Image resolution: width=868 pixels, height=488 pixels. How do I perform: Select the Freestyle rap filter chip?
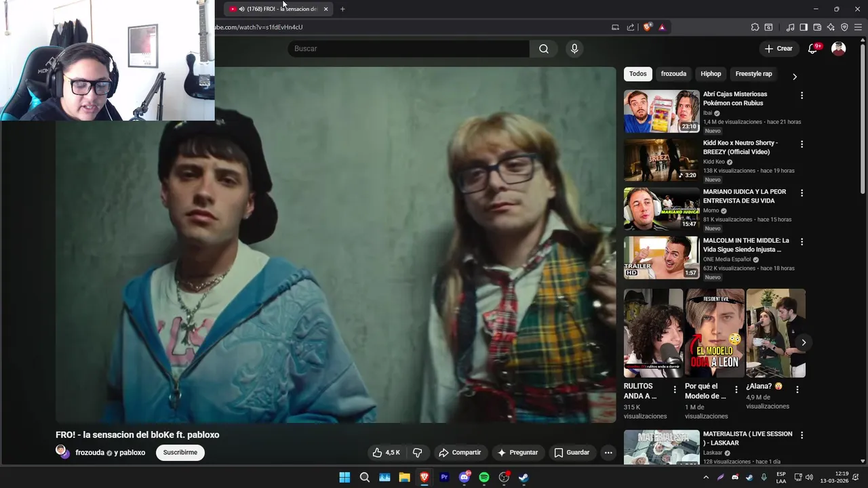753,74
